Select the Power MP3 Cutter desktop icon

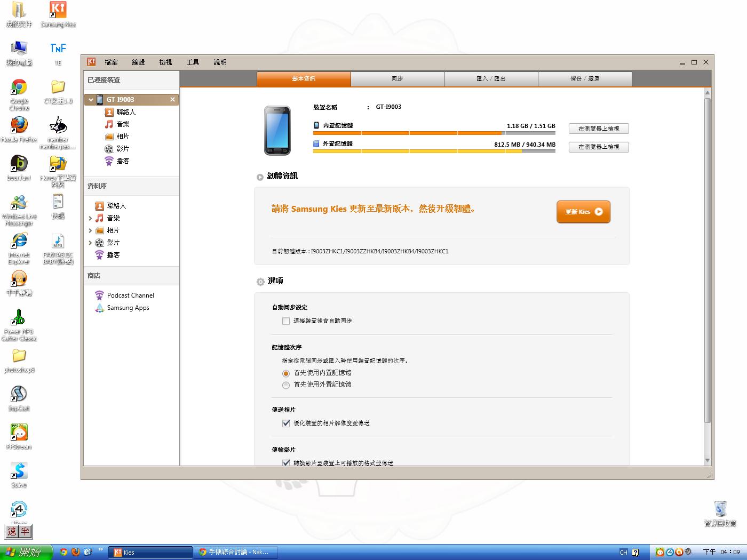(19, 325)
